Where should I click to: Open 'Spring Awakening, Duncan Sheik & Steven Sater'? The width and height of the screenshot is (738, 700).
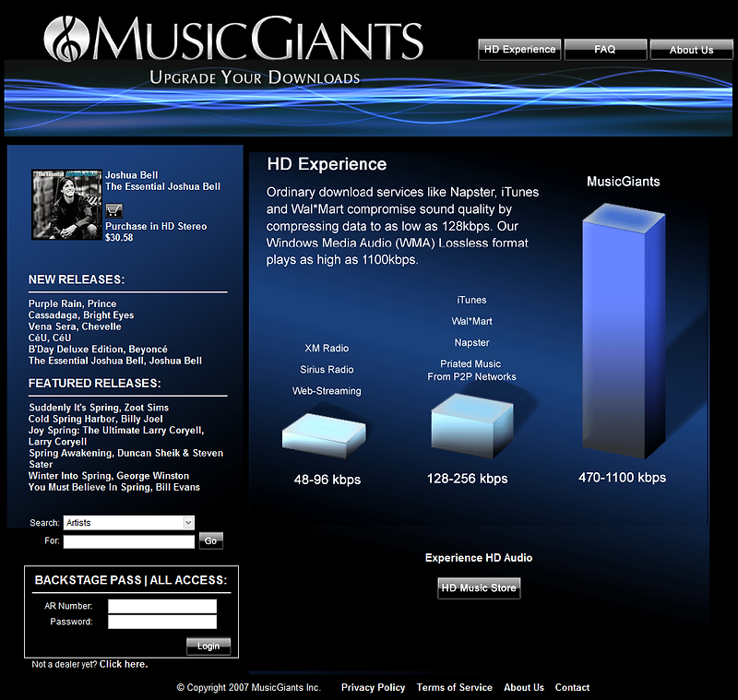[x=125, y=458]
